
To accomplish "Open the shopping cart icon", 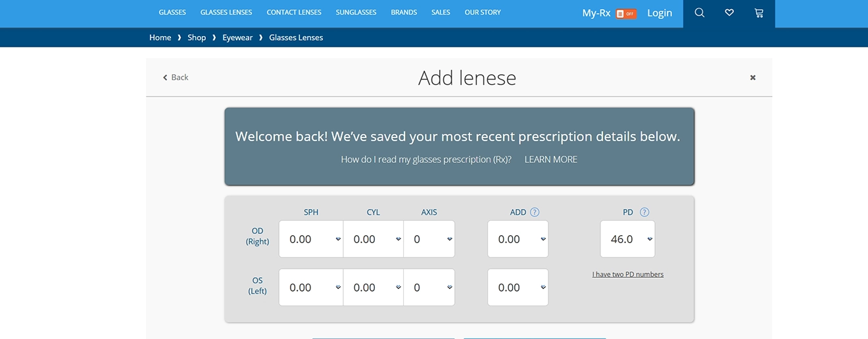I will [x=759, y=13].
